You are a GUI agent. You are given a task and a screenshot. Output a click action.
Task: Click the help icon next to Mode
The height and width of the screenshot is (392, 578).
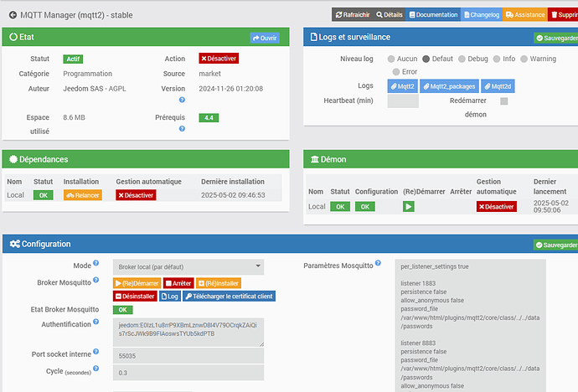[95, 263]
